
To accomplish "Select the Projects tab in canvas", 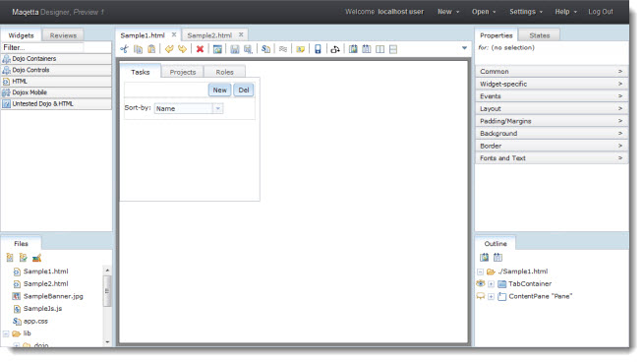I will point(182,72).
